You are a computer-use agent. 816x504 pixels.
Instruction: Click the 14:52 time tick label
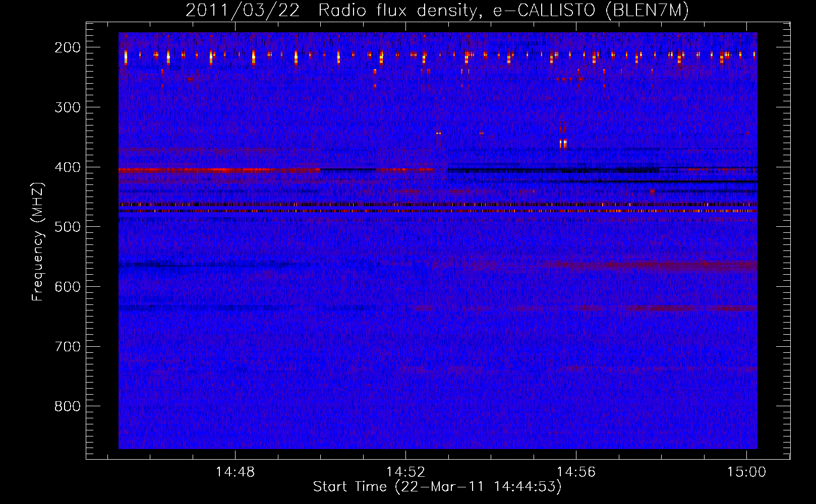pos(405,472)
